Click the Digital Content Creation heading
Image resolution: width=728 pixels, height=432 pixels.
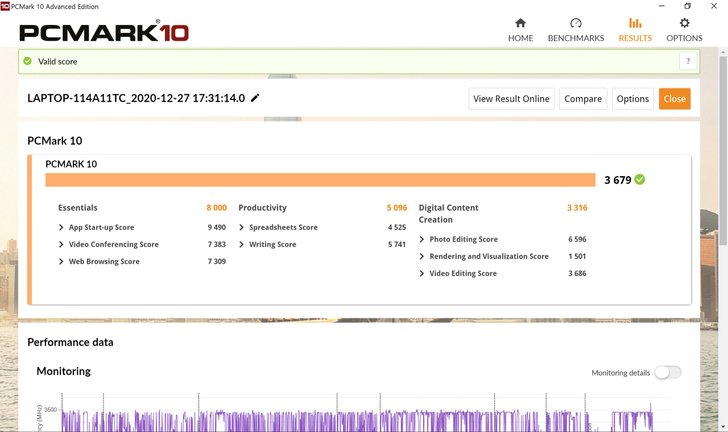[448, 214]
